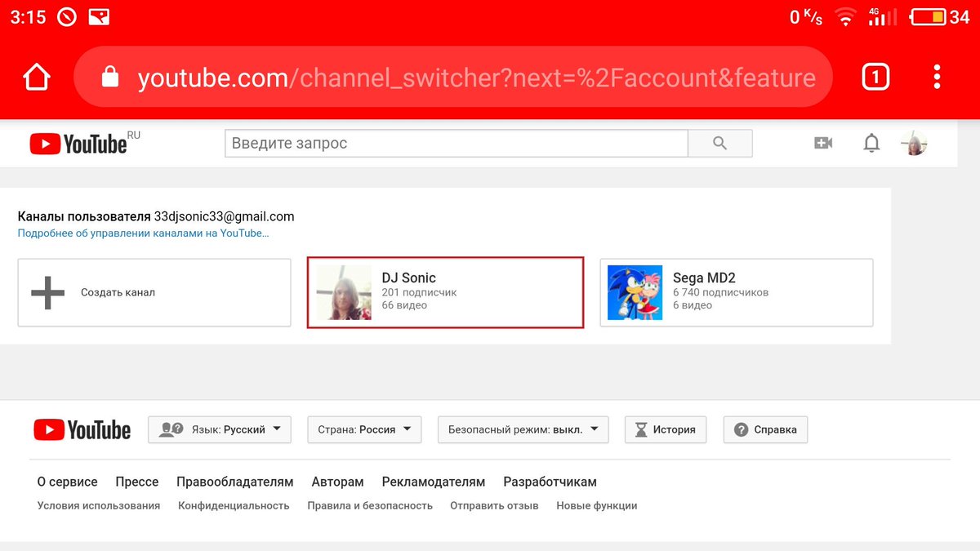Click 6 740 подписчиков text
Image resolution: width=980 pixels, height=551 pixels.
720,292
